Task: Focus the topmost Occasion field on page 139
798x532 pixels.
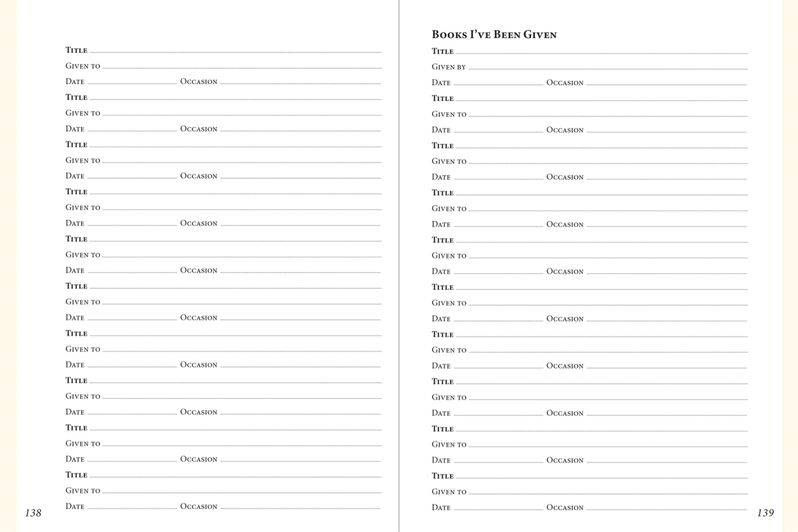Action: click(x=666, y=83)
